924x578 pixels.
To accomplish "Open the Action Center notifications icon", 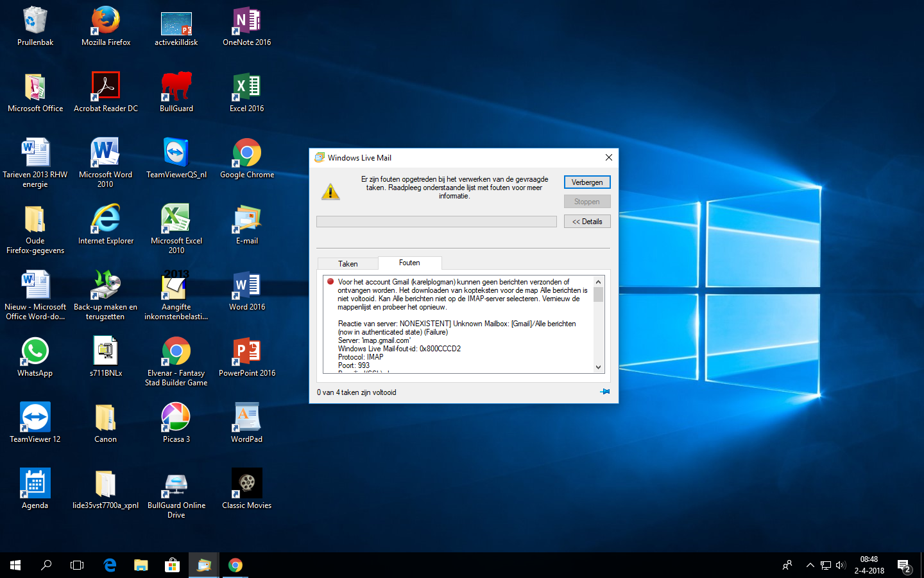I will [905, 566].
